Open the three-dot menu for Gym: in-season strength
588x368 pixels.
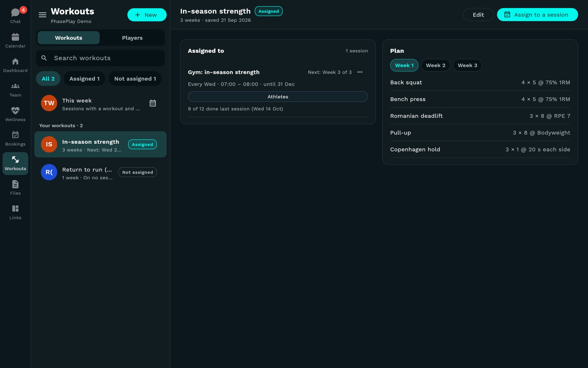360,72
